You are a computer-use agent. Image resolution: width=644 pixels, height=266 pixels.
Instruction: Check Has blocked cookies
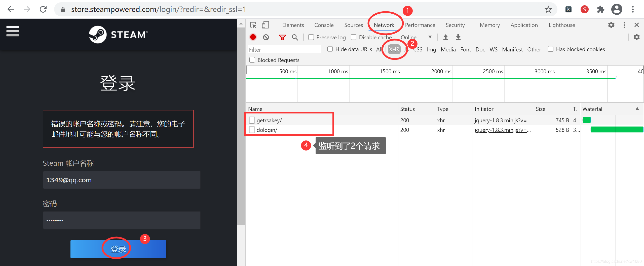coord(550,49)
